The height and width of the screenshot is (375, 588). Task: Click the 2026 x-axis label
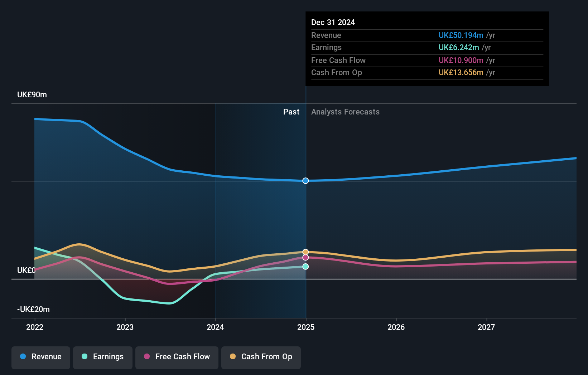click(x=396, y=327)
